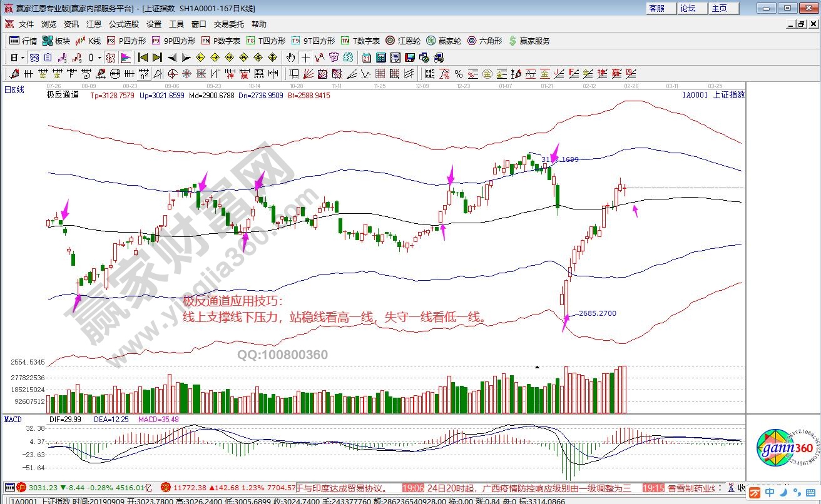Viewport: 821px width, 504px height.
Task: Click the 赢家服务 dollar sign icon
Action: click(x=512, y=41)
